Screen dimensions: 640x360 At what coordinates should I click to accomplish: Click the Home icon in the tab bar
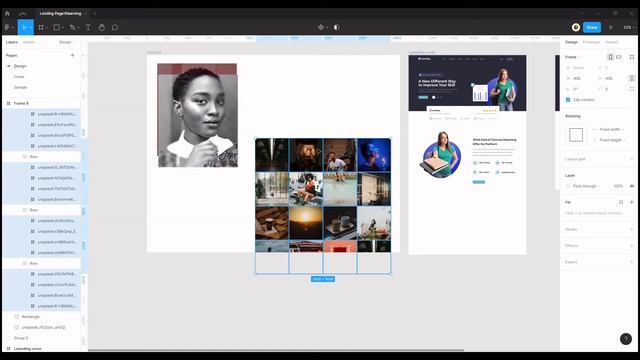tap(7, 13)
